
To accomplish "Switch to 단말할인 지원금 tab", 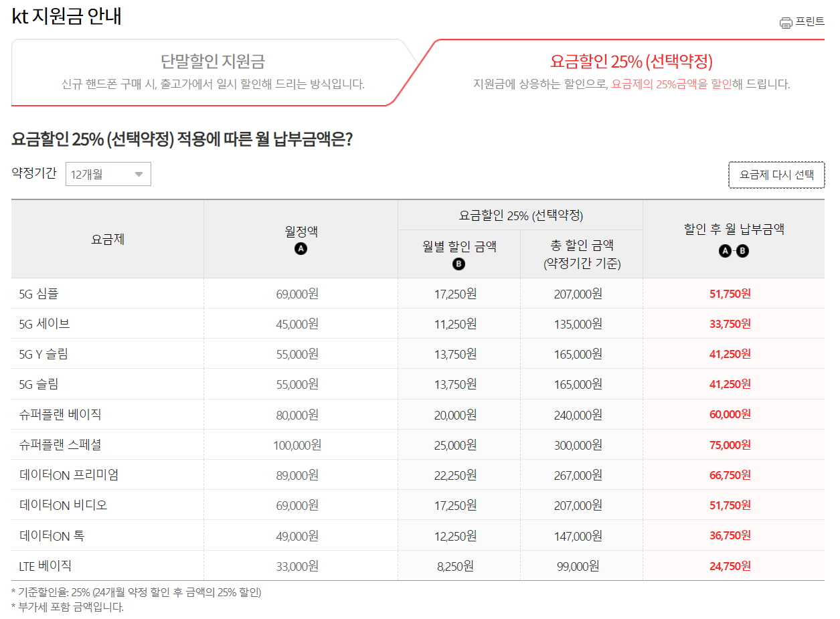I will point(213,72).
